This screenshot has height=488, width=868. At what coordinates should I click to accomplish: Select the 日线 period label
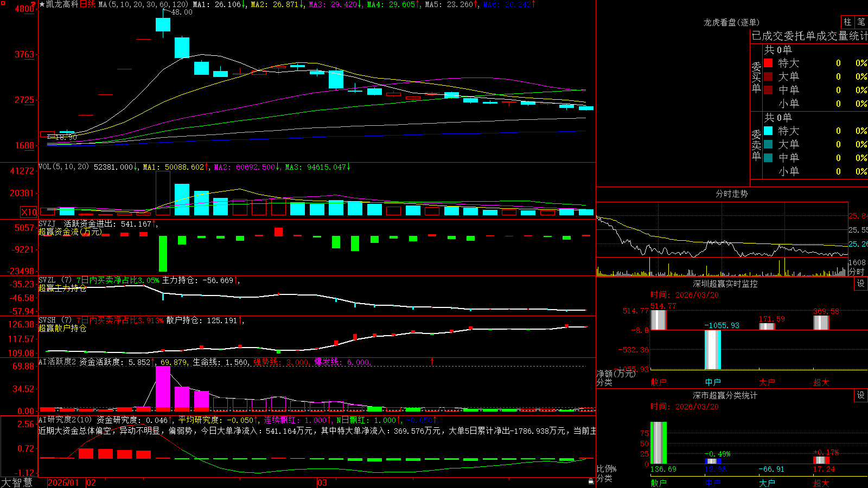87,4
